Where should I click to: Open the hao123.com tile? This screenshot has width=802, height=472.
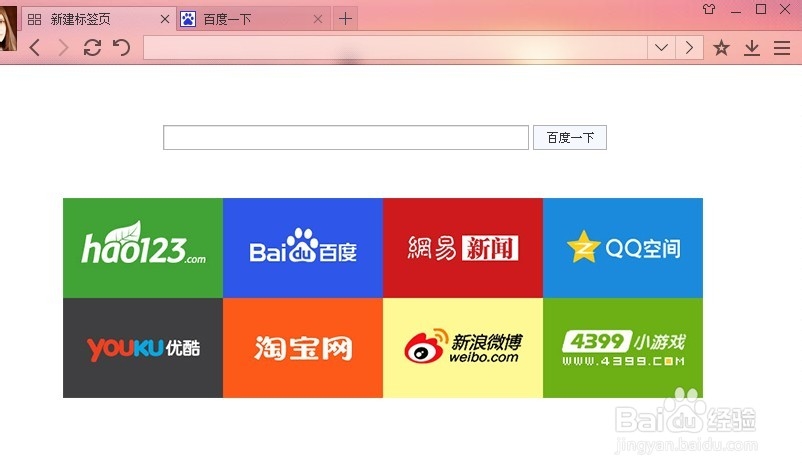coord(143,248)
